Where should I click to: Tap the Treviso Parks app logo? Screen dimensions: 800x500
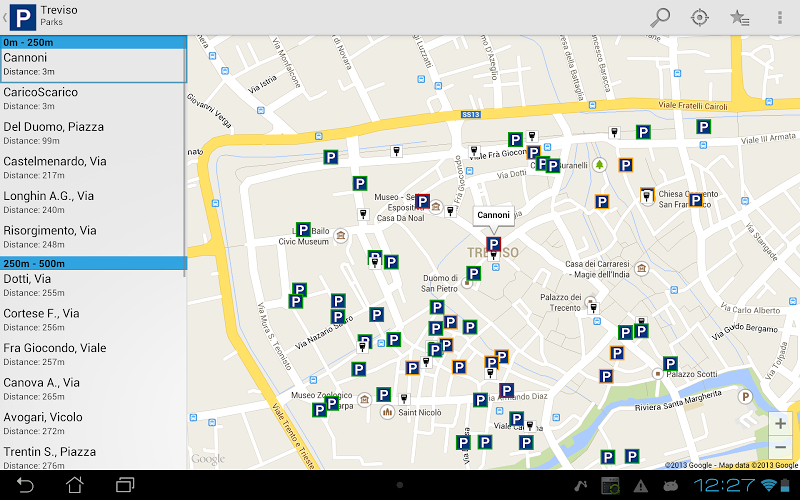[x=21, y=17]
